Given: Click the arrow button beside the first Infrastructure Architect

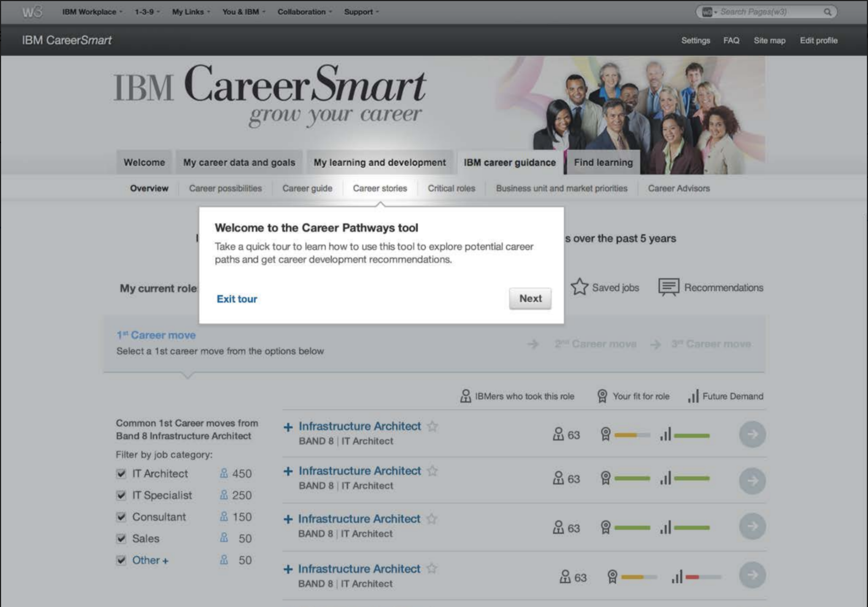Looking at the screenshot, I should click(x=752, y=433).
